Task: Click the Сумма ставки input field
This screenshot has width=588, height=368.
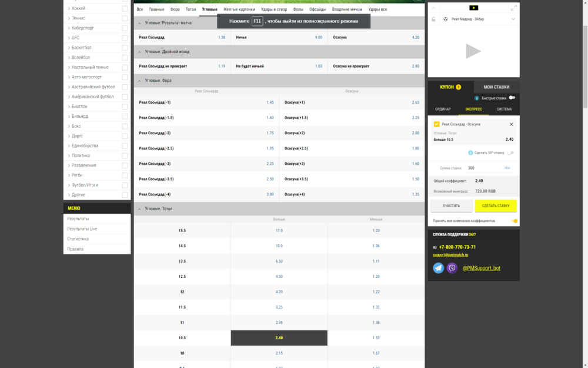Action: [484, 168]
